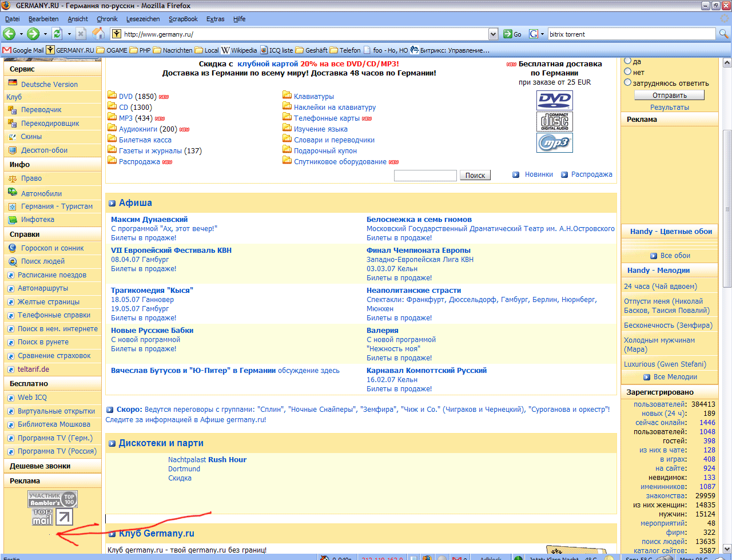Viewport: 732px width, 560px height.
Task: Open the teltarif.de sidebar link
Action: coord(34,370)
